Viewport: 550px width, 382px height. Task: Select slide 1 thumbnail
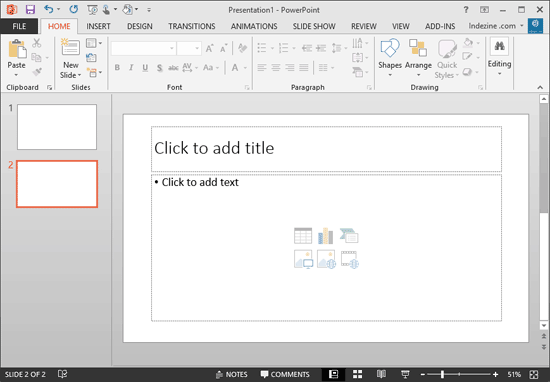coord(57,127)
